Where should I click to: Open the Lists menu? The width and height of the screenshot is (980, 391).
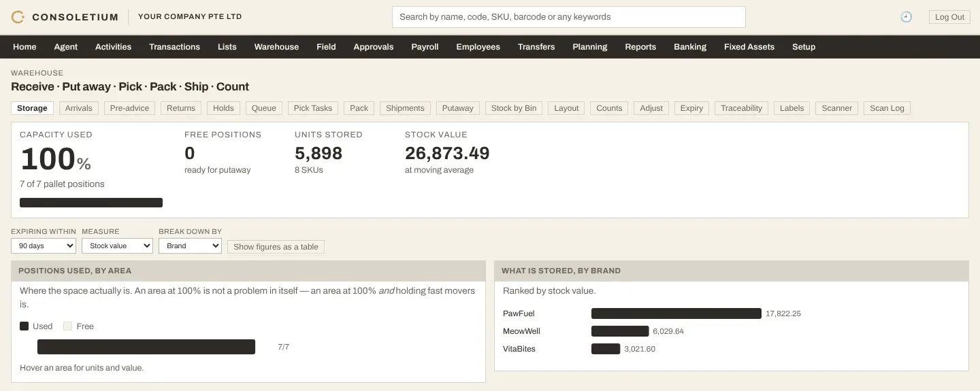[x=227, y=47]
